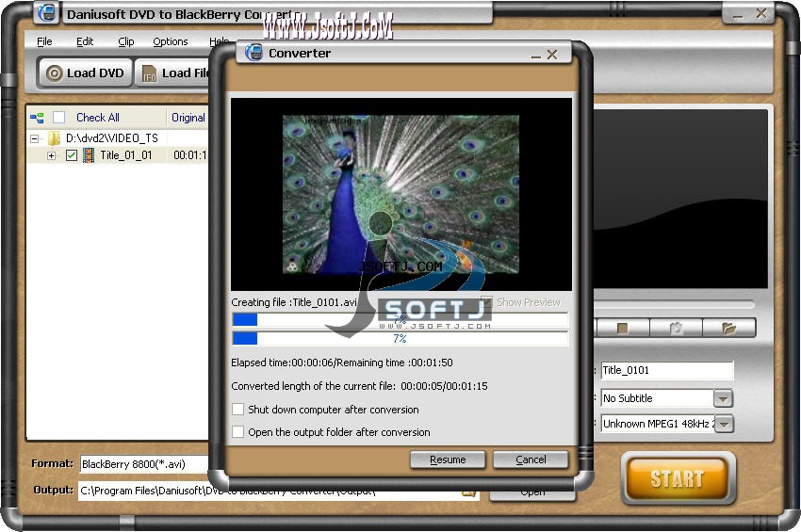
Task: Click the Title_0101 name input field
Action: point(667,371)
